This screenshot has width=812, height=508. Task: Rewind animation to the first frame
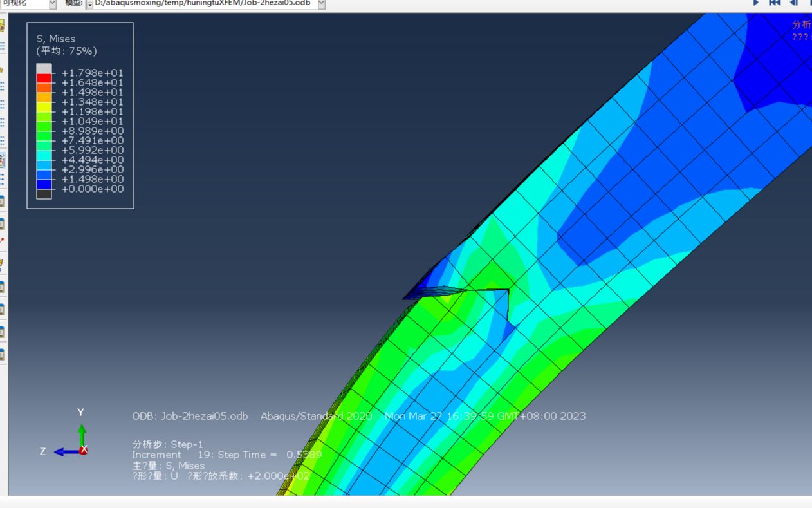click(x=774, y=4)
